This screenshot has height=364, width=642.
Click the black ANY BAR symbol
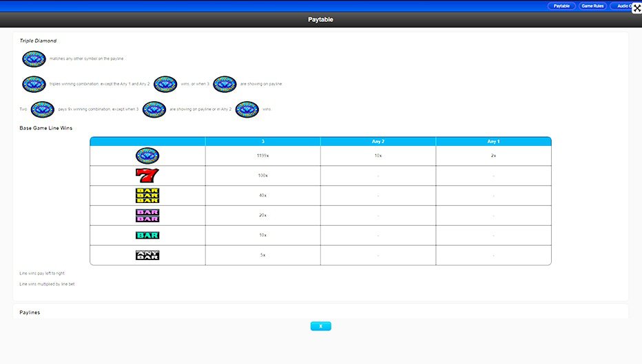147,255
